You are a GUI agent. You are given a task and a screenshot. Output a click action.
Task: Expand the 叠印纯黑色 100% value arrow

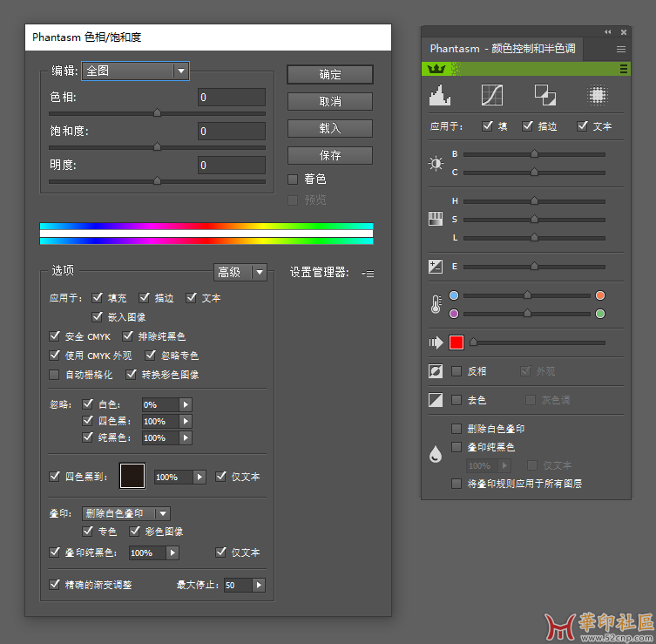click(172, 552)
